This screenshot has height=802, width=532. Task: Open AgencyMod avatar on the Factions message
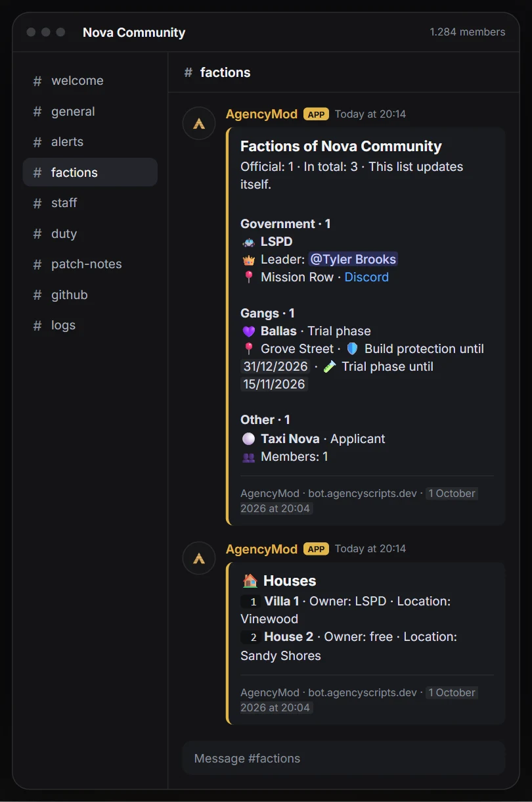point(199,124)
